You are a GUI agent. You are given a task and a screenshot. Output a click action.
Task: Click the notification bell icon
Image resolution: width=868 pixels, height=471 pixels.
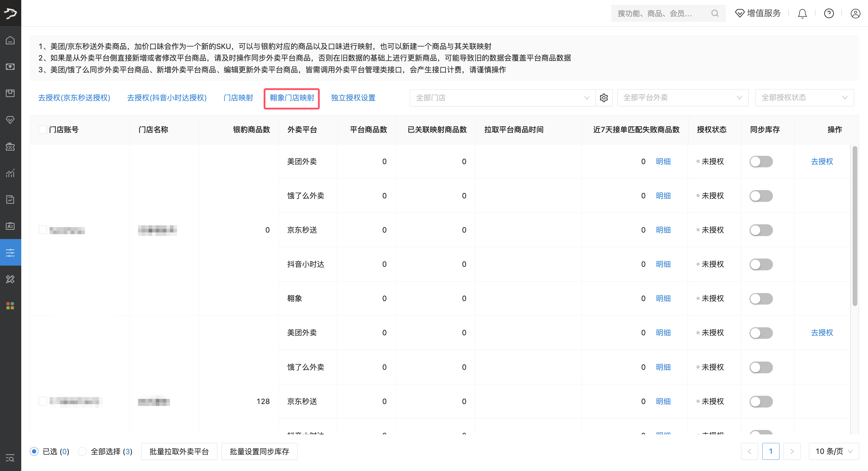802,13
